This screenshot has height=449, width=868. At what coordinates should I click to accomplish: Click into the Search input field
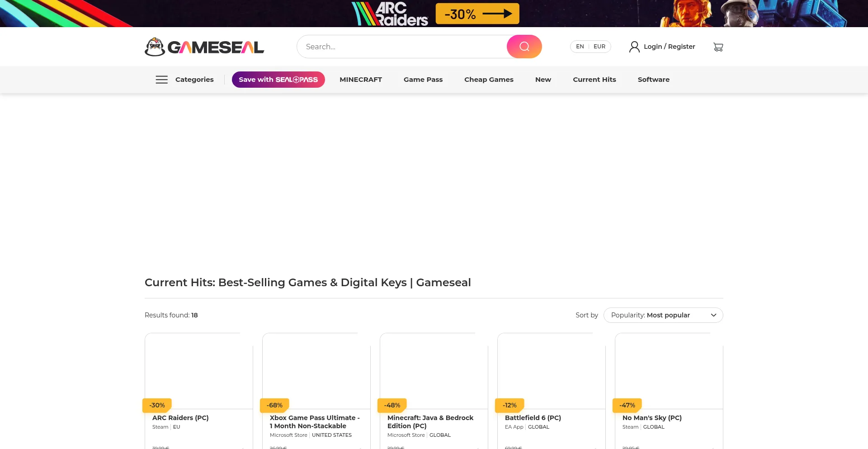(x=402, y=47)
